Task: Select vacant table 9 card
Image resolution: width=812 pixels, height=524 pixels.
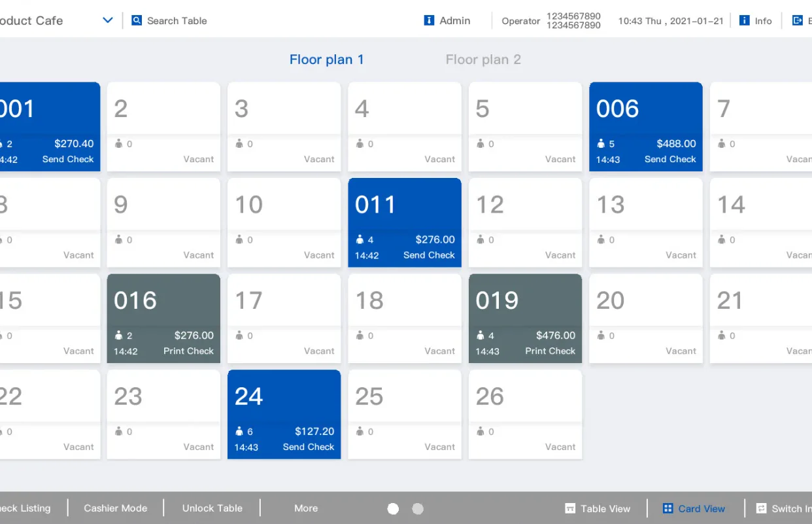Action: pos(163,222)
